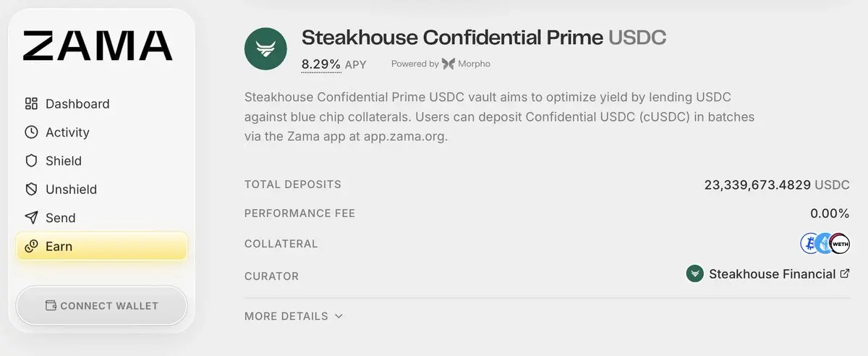Click the MORE DETAILS chevron arrow

click(339, 316)
